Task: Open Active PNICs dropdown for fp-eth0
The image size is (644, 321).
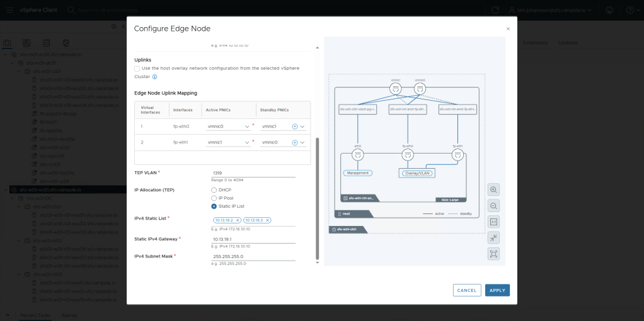Action: (247, 127)
